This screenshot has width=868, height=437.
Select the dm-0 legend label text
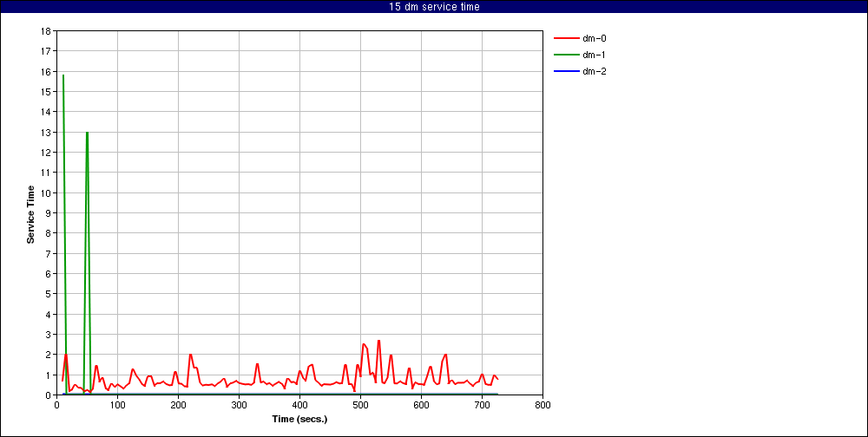point(595,38)
